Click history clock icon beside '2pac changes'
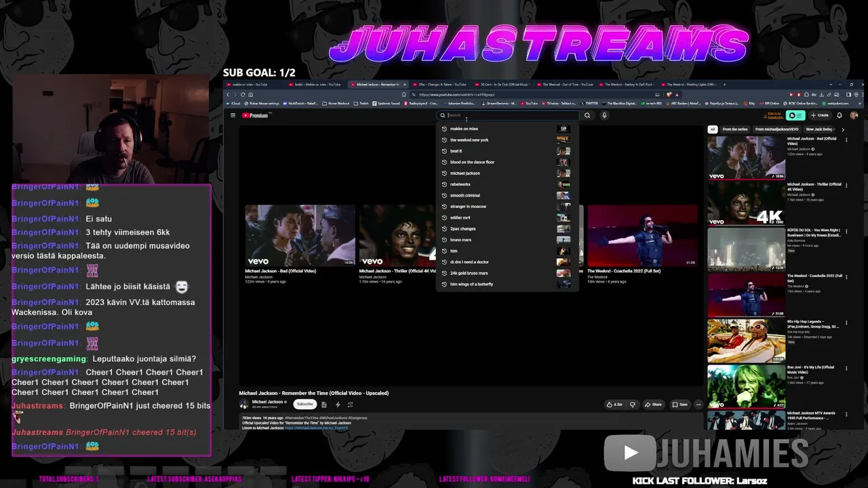The image size is (868, 488). tap(444, 228)
